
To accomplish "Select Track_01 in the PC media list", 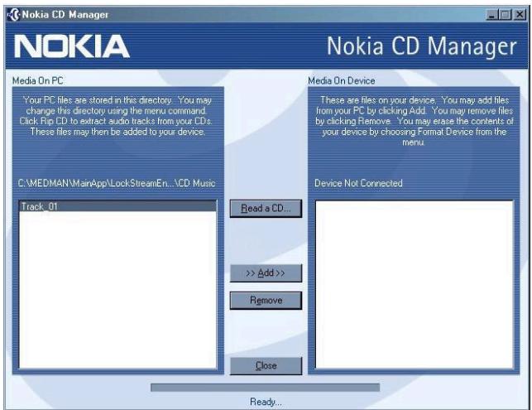I will [x=117, y=206].
